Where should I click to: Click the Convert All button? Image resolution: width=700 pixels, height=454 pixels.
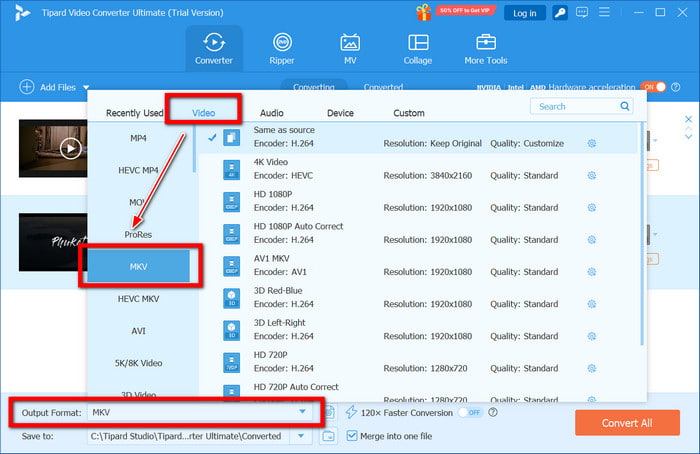[627, 422]
